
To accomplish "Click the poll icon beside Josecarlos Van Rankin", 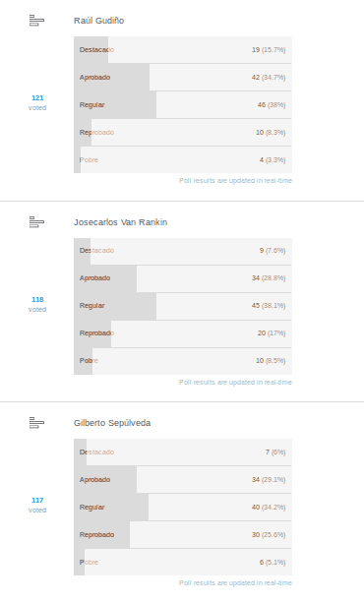I will 37,222.
